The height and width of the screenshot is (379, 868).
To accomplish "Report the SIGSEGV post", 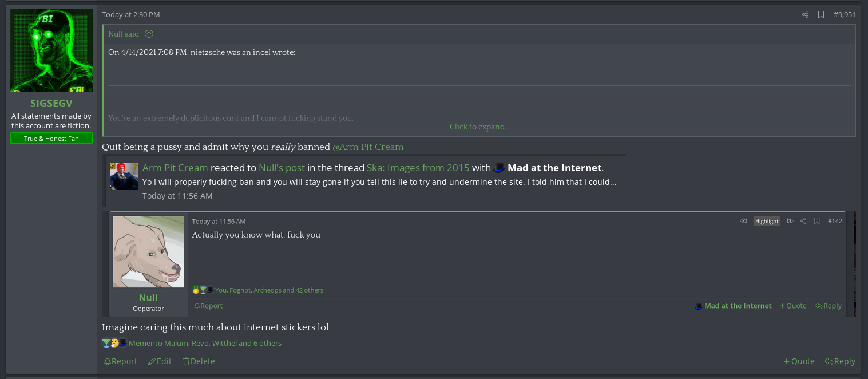I will pos(121,361).
